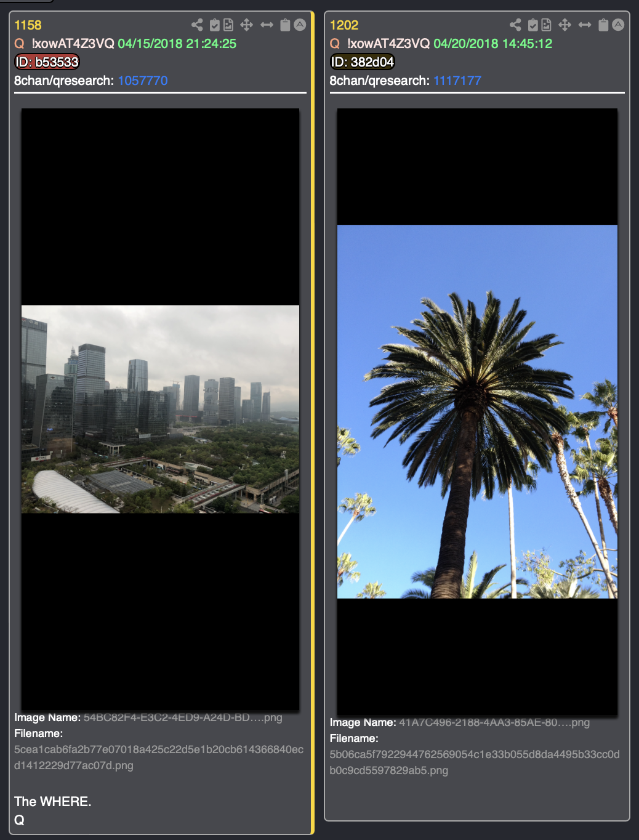The image size is (639, 840).
Task: Click the "8chan/qresearch:" label on post 1158
Action: pos(64,81)
